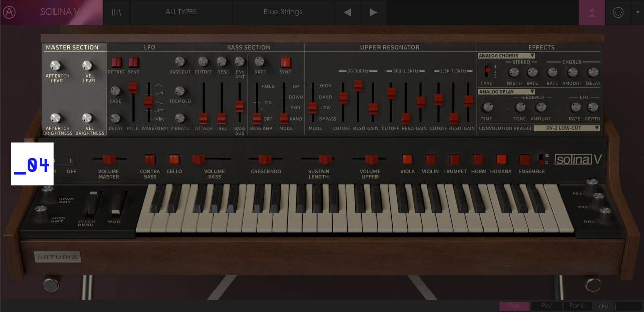644x312 pixels.
Task: Enable the Ensemble switch
Action: tap(525, 159)
